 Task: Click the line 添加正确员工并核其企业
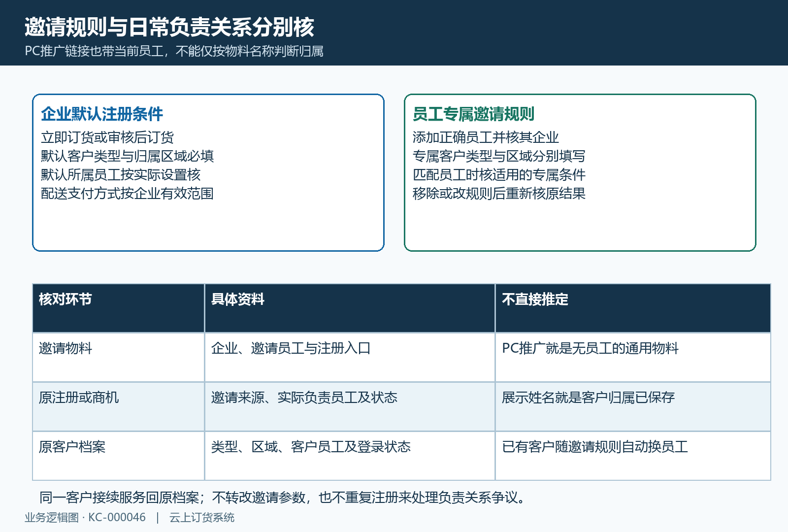pos(486,137)
